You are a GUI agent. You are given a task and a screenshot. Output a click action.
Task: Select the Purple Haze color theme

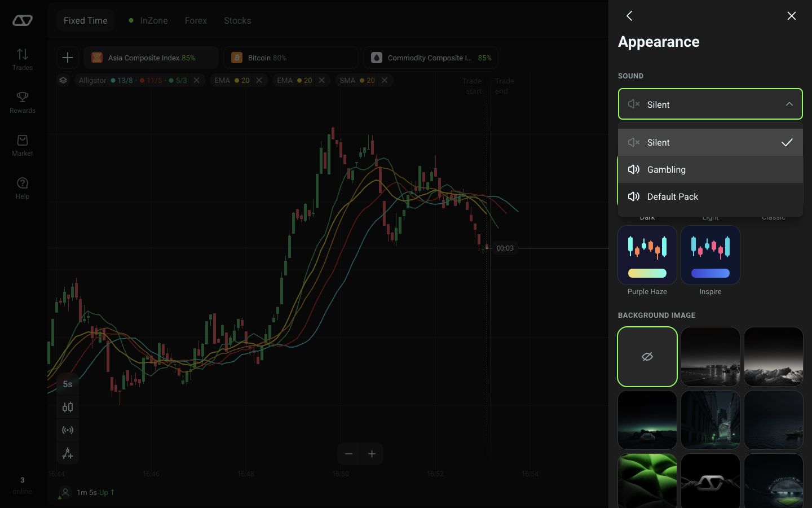tap(647, 255)
